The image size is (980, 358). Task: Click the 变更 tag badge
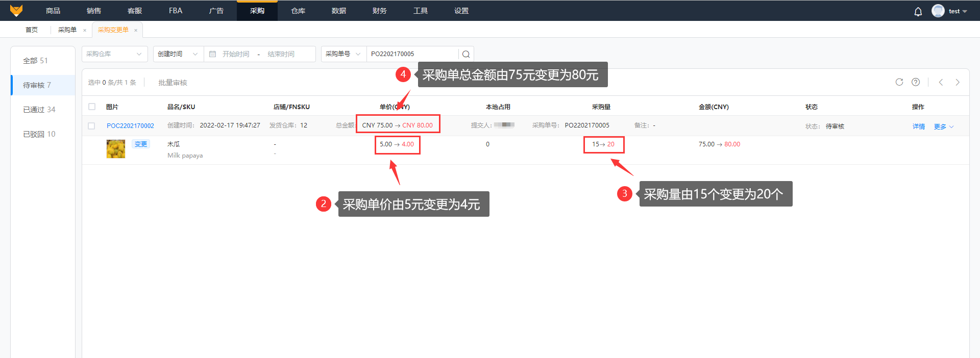point(141,144)
